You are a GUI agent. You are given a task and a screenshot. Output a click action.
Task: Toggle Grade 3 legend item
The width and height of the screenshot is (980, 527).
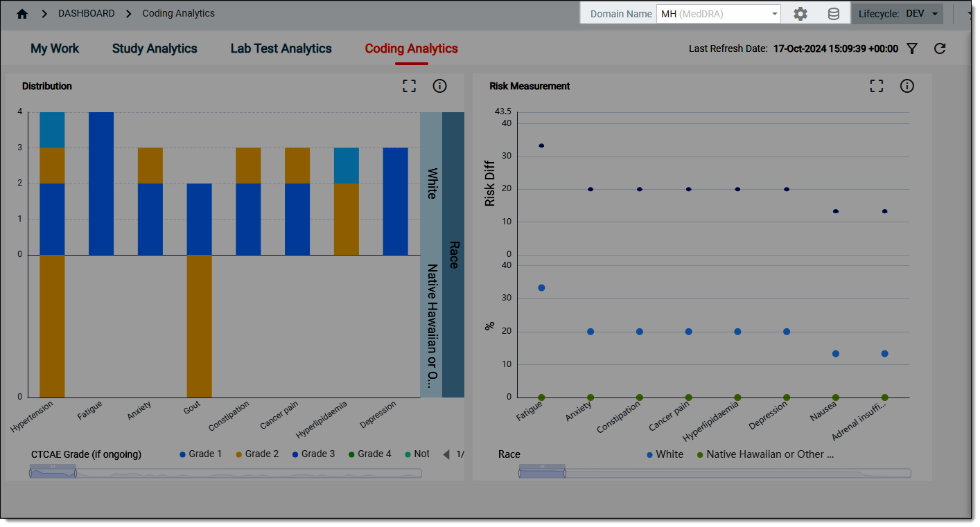click(313, 454)
